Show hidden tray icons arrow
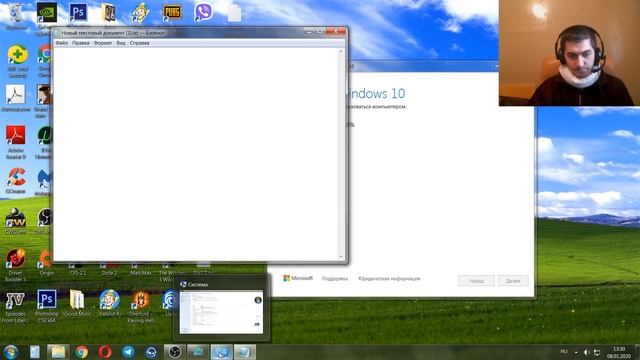 pyautogui.click(x=576, y=352)
